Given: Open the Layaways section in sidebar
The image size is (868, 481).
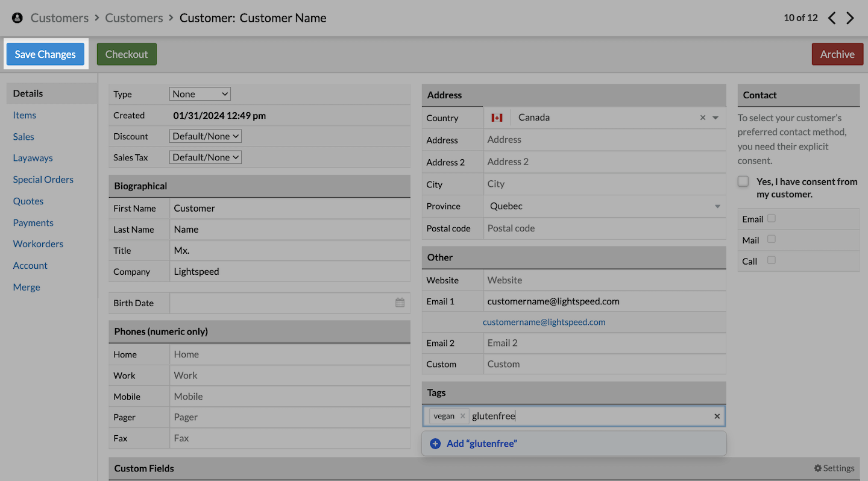Looking at the screenshot, I should (x=33, y=158).
